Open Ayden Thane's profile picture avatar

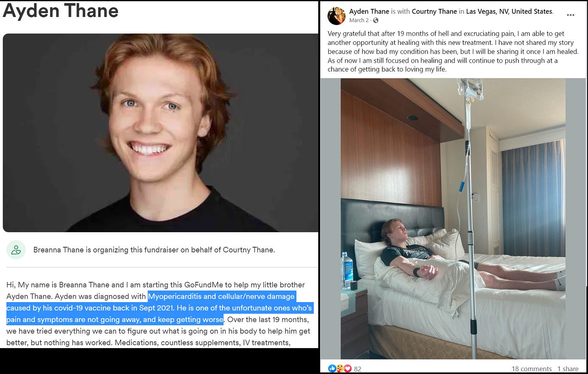click(336, 16)
